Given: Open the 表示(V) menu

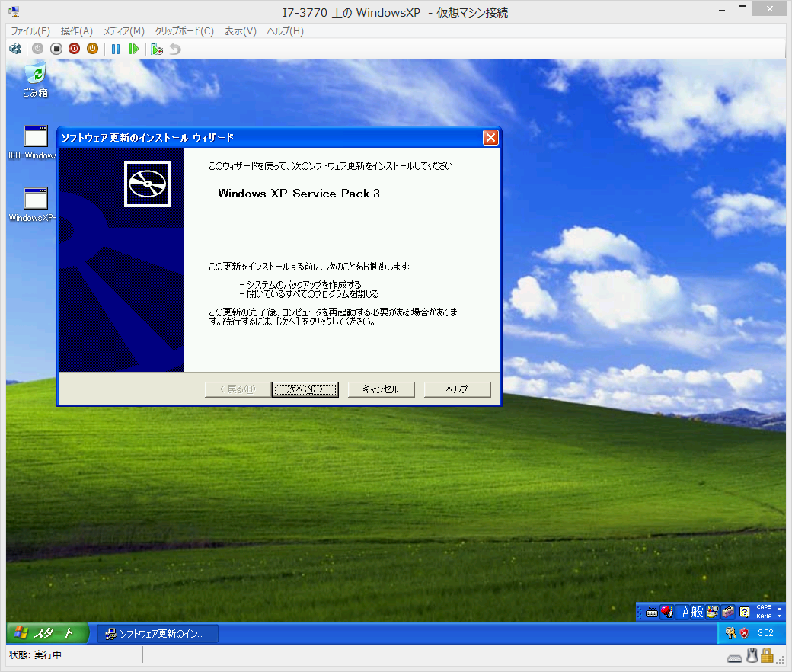Looking at the screenshot, I should point(241,30).
